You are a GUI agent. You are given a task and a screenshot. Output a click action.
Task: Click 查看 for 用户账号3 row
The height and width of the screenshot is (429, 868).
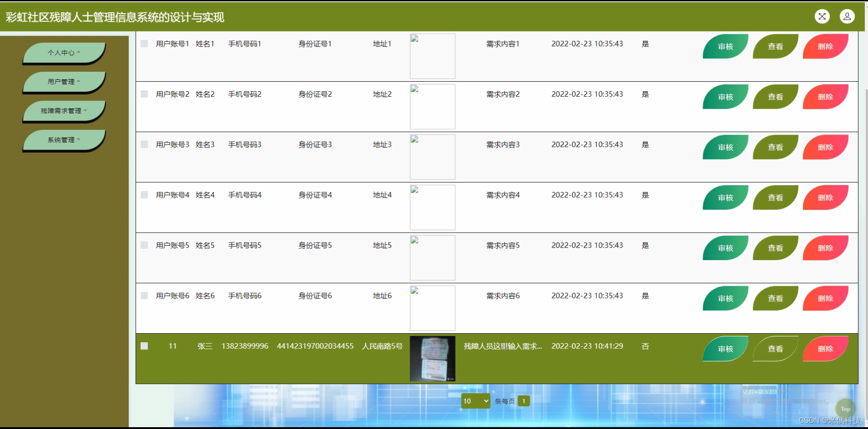point(775,147)
